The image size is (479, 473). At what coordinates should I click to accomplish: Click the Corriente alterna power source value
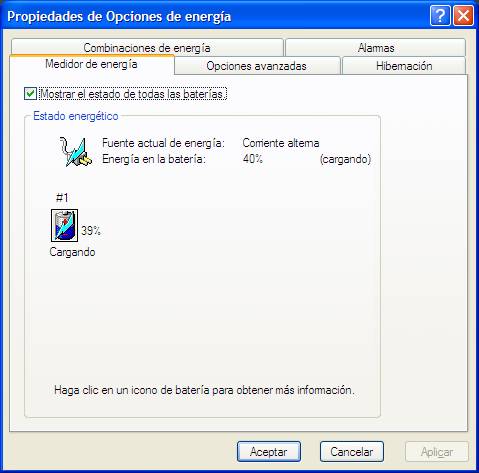(281, 143)
